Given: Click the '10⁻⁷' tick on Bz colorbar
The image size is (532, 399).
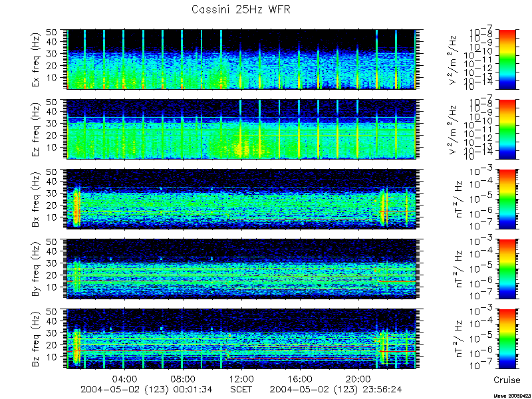Looking at the screenshot, I should (481, 365).
